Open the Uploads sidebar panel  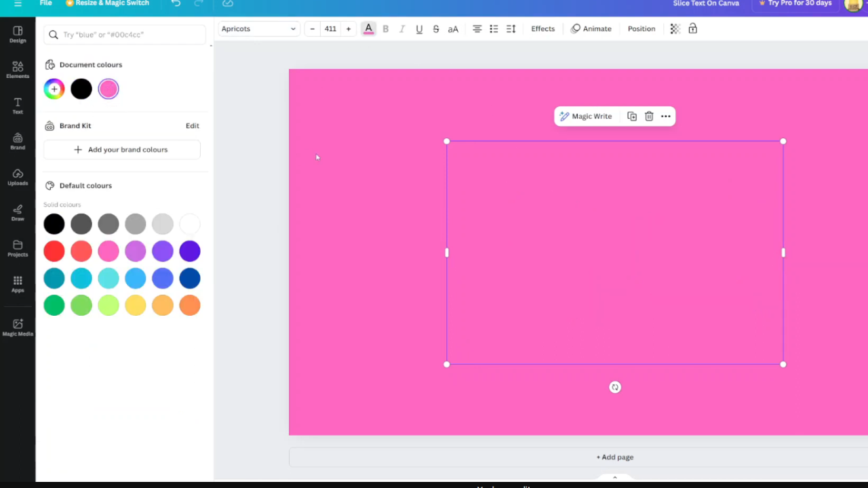pos(18,177)
